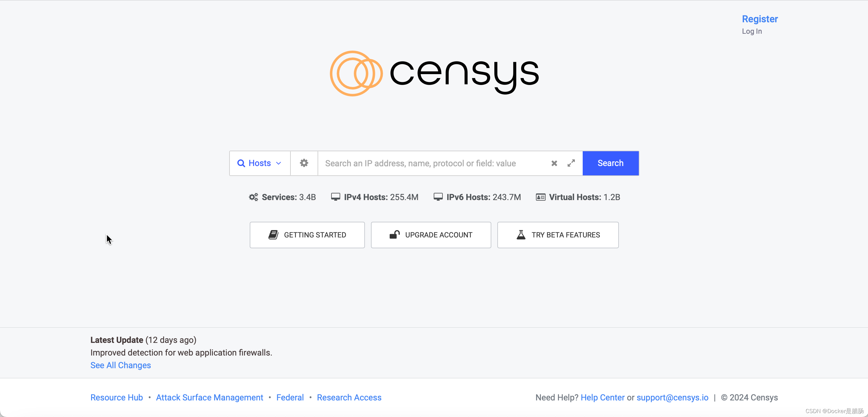Click the expand search bar arrow
Viewport: 868px width, 417px height.
[571, 163]
